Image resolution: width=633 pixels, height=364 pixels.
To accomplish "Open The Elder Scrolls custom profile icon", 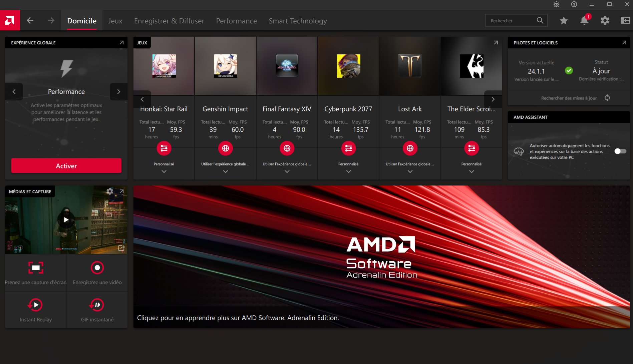I will click(471, 148).
